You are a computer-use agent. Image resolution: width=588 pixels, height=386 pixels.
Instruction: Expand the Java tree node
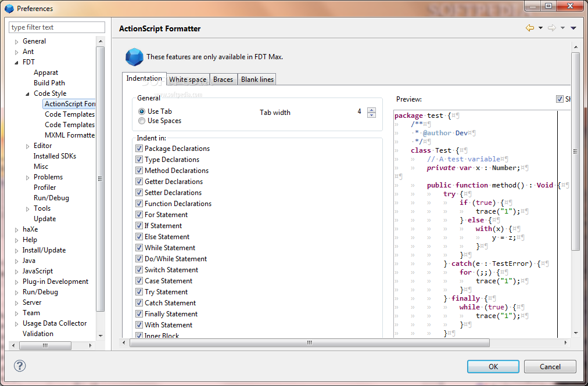16,261
